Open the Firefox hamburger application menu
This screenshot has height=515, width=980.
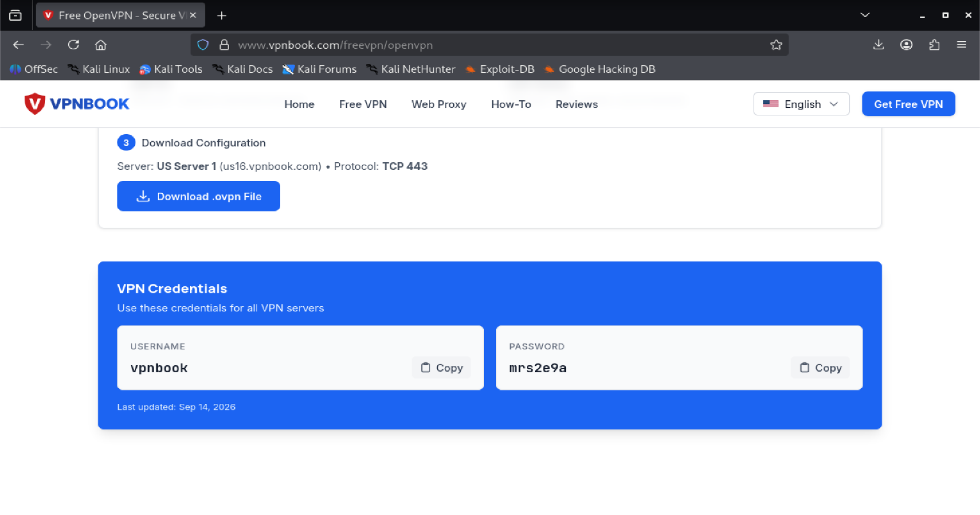961,45
